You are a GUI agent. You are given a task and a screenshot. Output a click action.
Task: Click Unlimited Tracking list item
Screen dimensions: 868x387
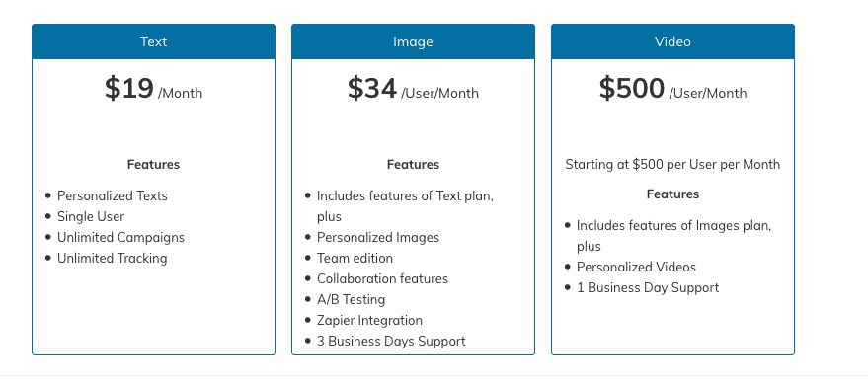(x=112, y=258)
